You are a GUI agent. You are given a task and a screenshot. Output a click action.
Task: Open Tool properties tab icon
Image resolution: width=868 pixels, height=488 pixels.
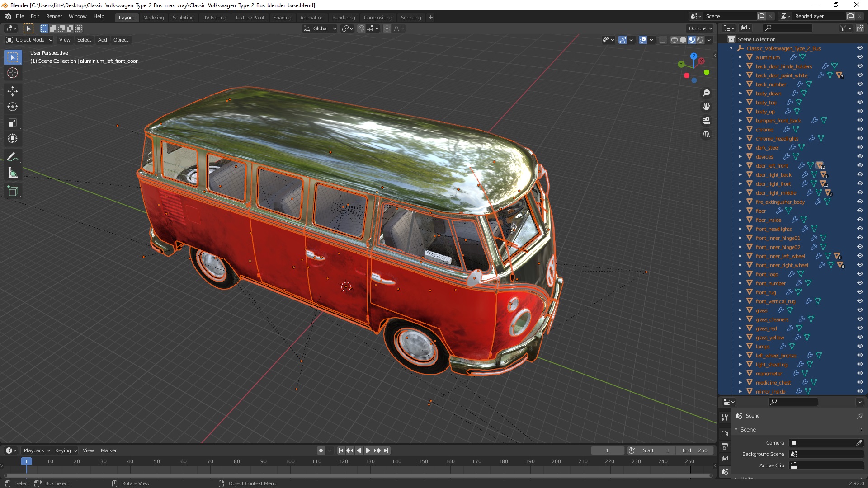(725, 417)
